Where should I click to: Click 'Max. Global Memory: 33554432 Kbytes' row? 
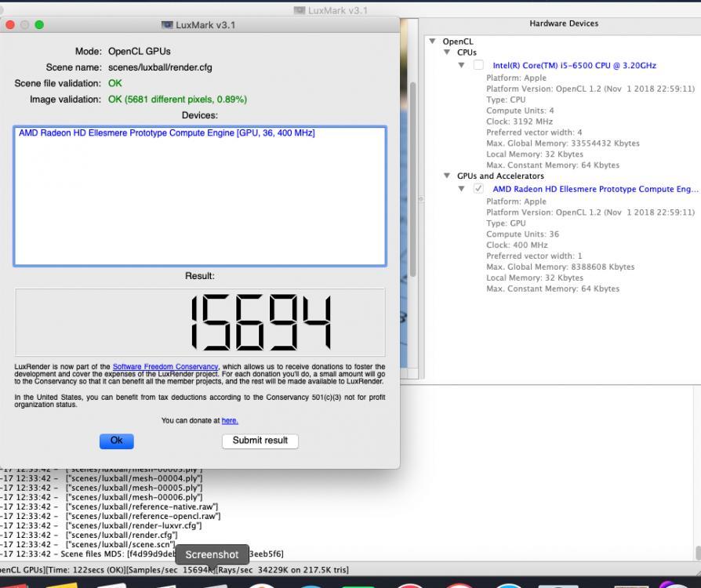[563, 143]
